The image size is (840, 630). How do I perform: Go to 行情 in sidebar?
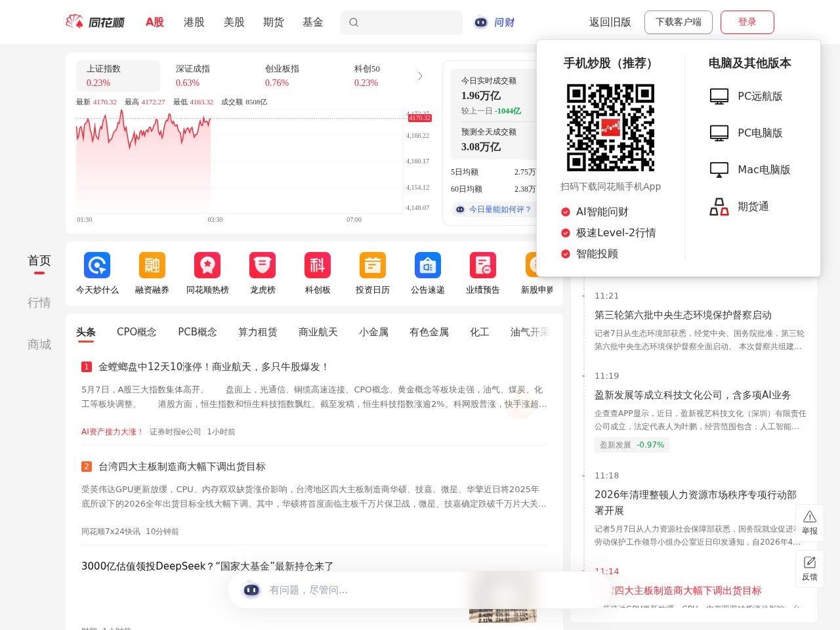(x=39, y=303)
